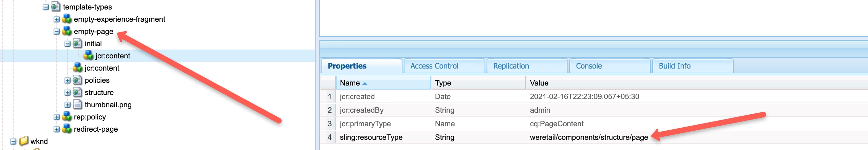Collapse the template-types tree node
The width and height of the screenshot is (868, 150).
click(x=46, y=7)
